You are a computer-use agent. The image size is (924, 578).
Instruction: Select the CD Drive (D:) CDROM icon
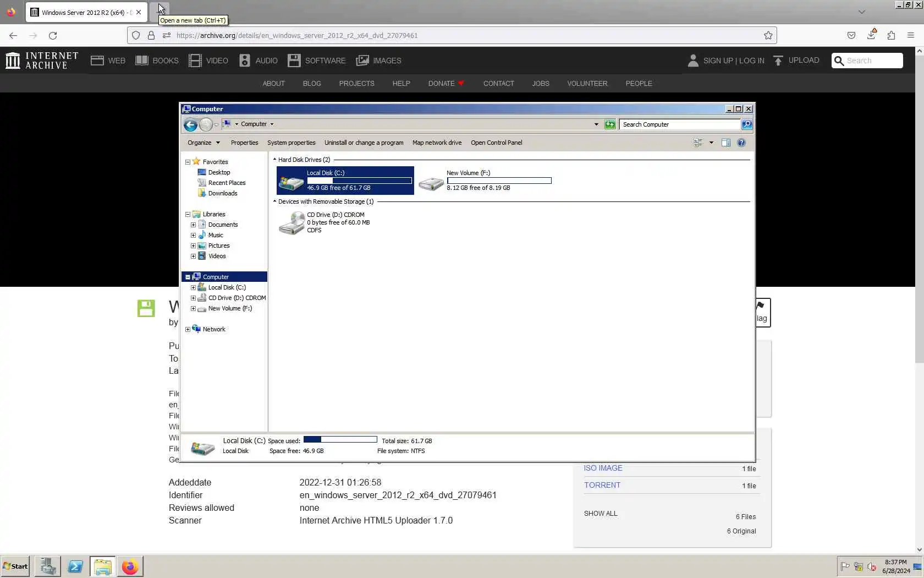coord(291,223)
